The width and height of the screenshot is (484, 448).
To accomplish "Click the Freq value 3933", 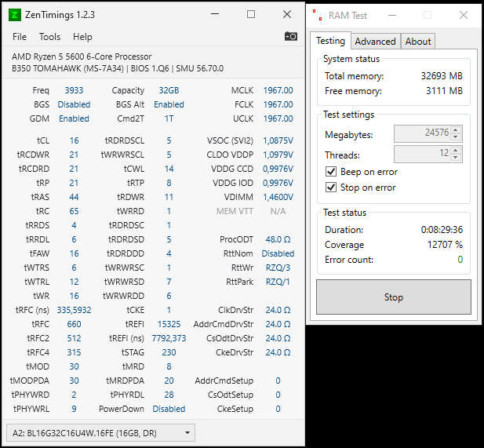I will [74, 90].
